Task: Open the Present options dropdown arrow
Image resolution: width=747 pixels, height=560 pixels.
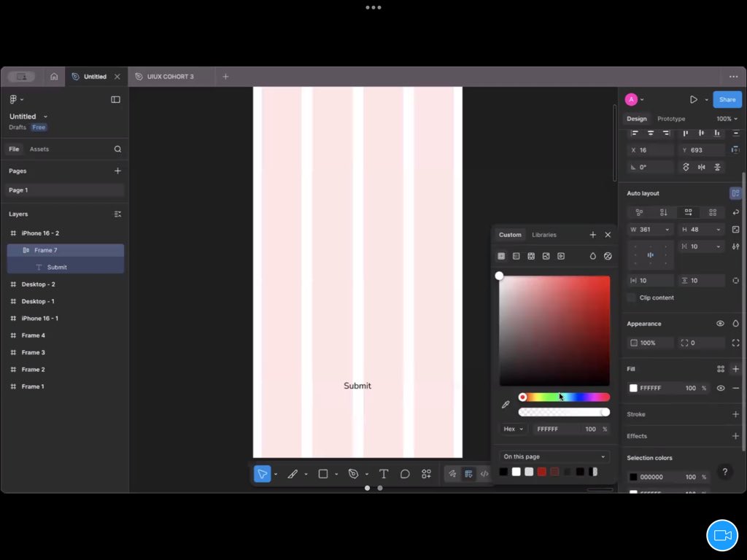Action: click(x=706, y=100)
